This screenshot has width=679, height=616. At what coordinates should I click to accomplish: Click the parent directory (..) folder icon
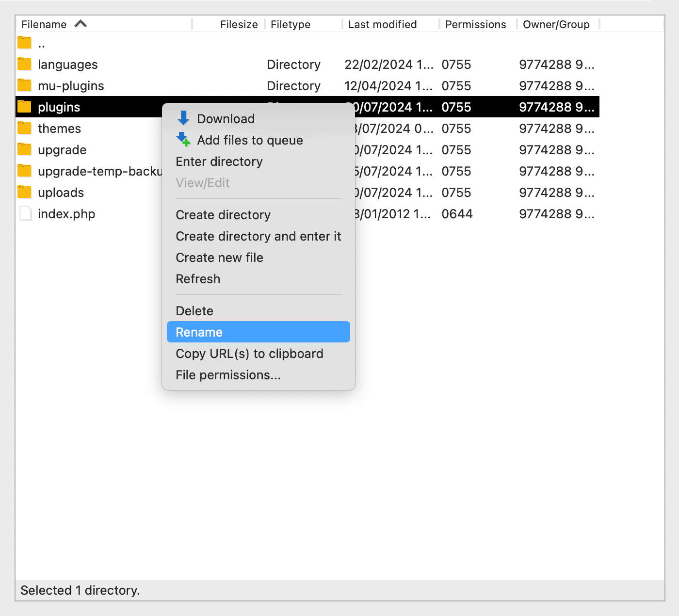point(24,43)
